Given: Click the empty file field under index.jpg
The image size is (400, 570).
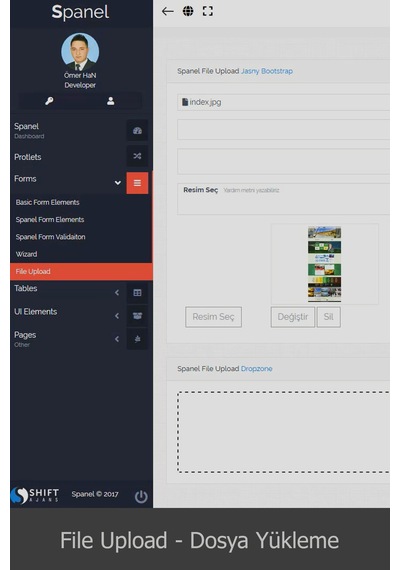Looking at the screenshot, I should [283, 129].
